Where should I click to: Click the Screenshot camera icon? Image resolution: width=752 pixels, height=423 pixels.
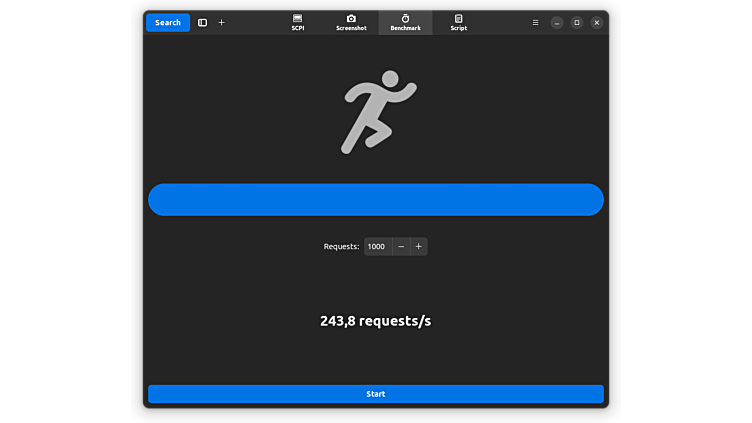click(351, 18)
